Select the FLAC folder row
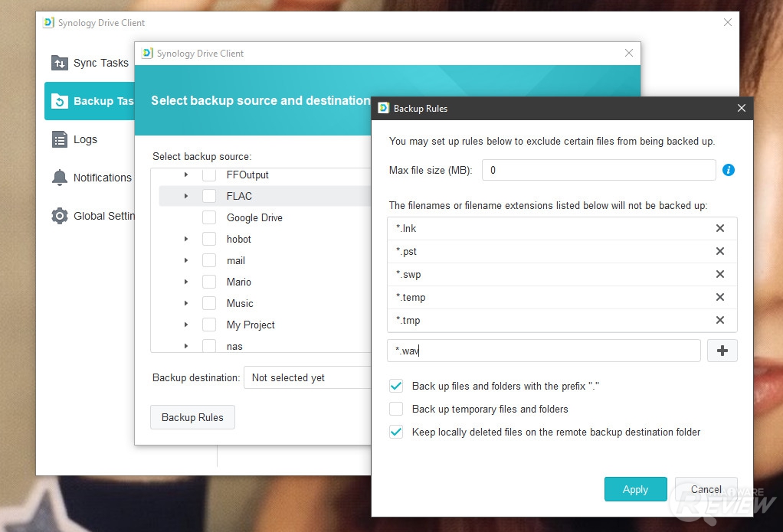783x532 pixels. pos(265,196)
